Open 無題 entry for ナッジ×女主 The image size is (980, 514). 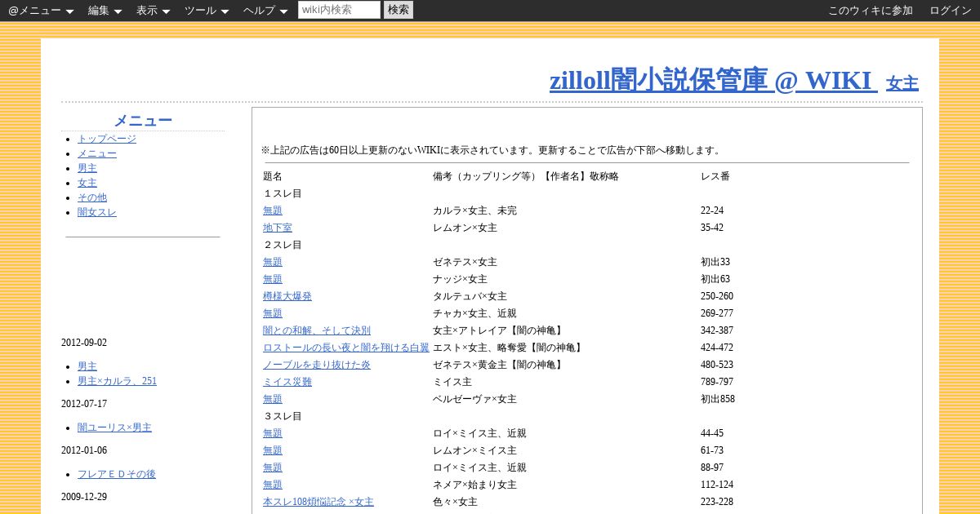click(273, 279)
